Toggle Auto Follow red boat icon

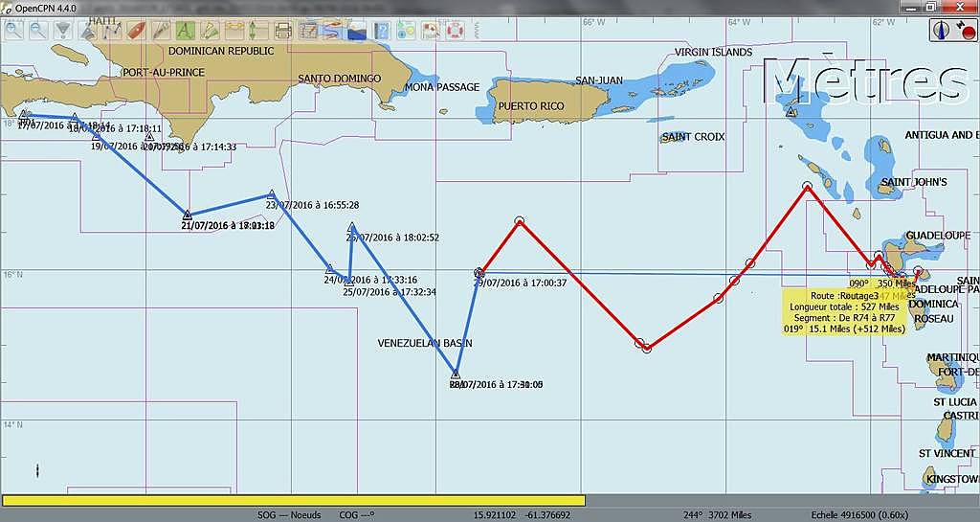click(x=136, y=30)
